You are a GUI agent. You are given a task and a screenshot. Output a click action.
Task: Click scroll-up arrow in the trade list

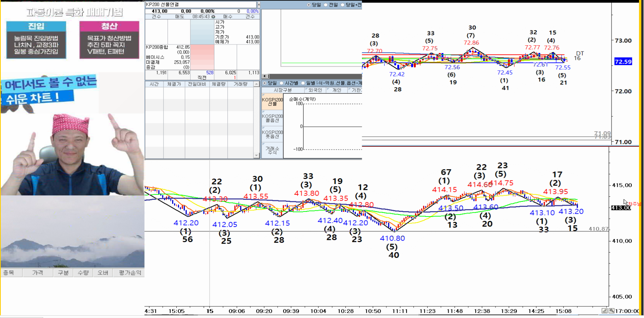[x=256, y=84]
